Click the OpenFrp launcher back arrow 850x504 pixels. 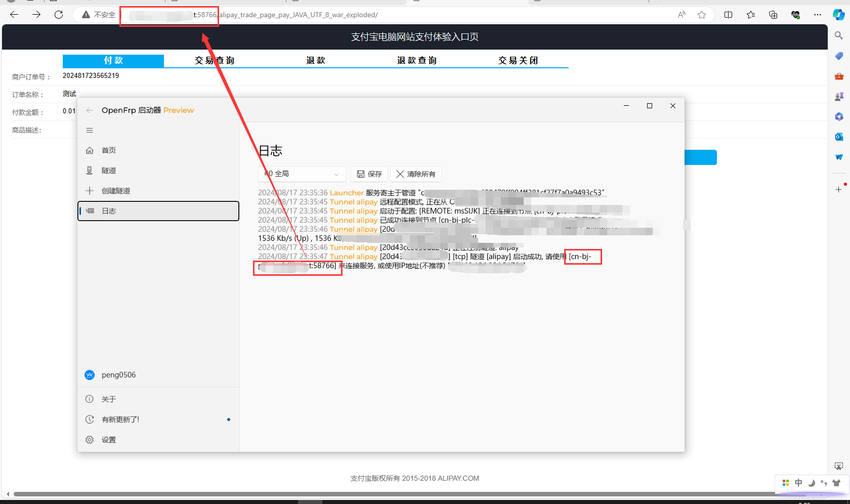click(x=90, y=110)
